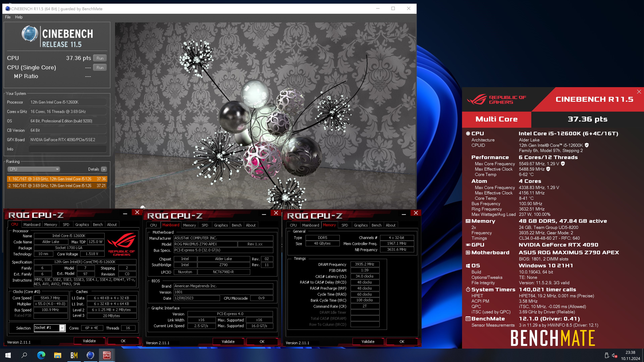644x362 pixels.
Task: Click NB Frequency 3631.6 MHz value
Action: [x=397, y=249]
